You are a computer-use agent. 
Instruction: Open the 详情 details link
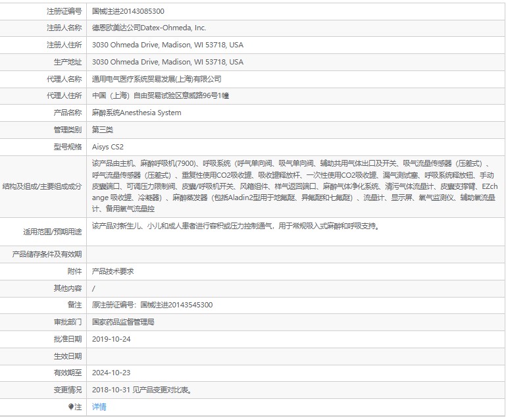[x=99, y=407]
